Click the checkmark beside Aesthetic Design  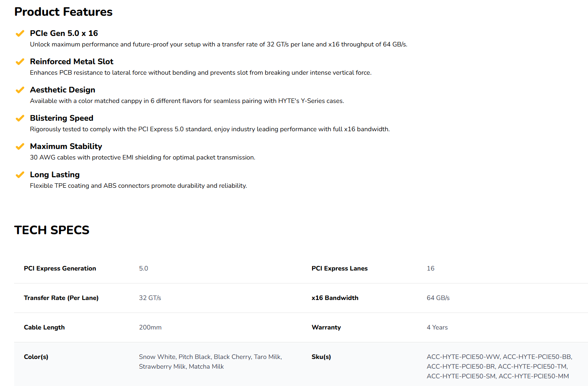(x=19, y=90)
